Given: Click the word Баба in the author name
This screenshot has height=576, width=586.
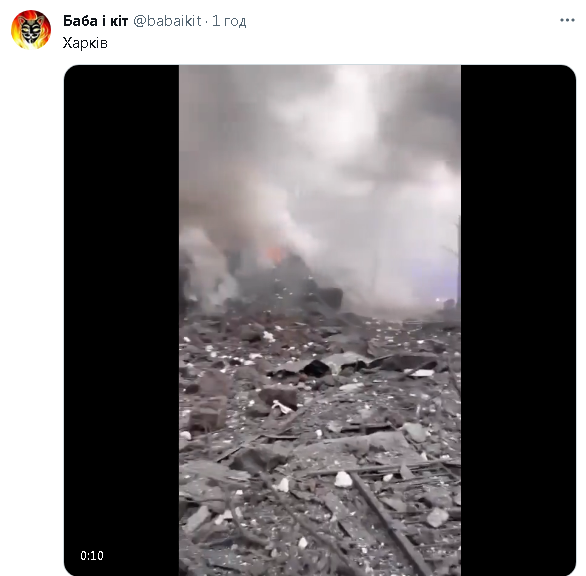Looking at the screenshot, I should click(80, 21).
